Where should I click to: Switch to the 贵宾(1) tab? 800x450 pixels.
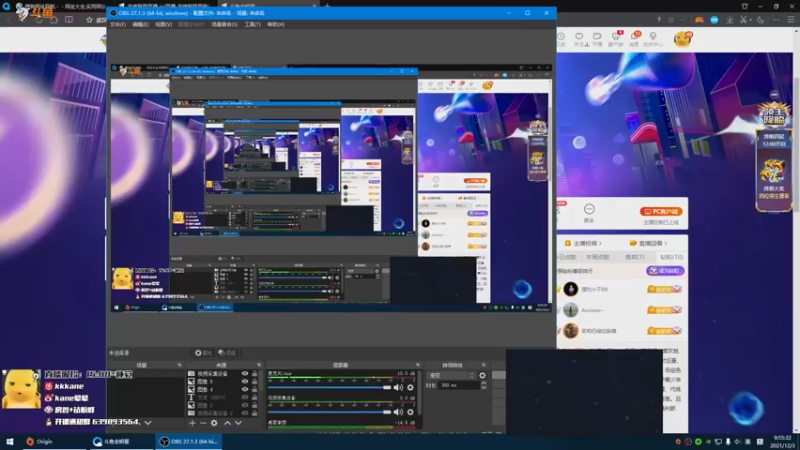click(634, 257)
